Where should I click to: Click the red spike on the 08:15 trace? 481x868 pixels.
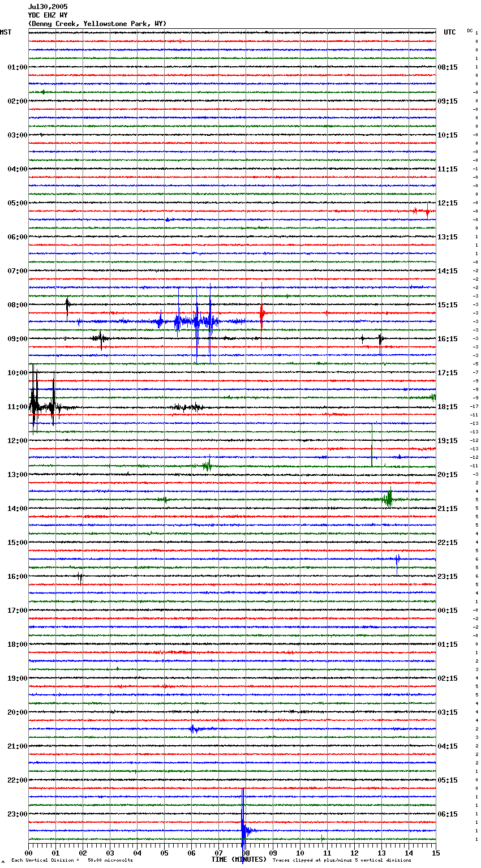click(x=261, y=312)
